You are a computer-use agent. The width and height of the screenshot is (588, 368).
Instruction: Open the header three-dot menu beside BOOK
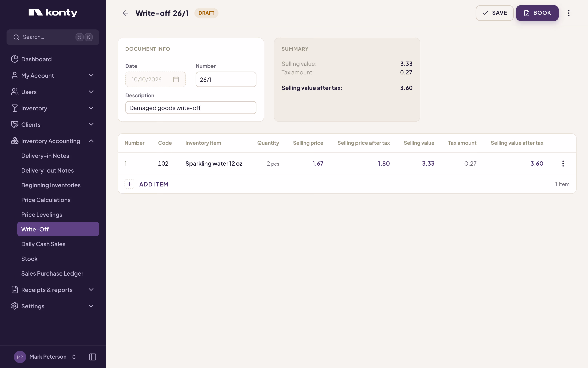[x=569, y=13]
